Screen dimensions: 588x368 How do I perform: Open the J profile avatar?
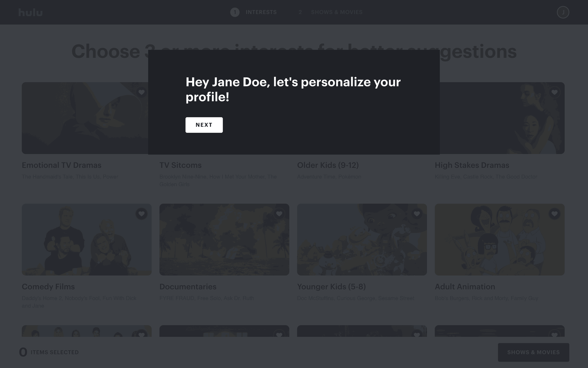tap(563, 12)
